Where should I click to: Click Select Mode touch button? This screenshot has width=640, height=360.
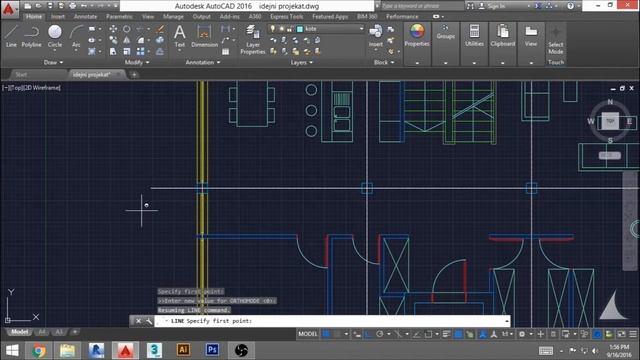click(x=556, y=40)
